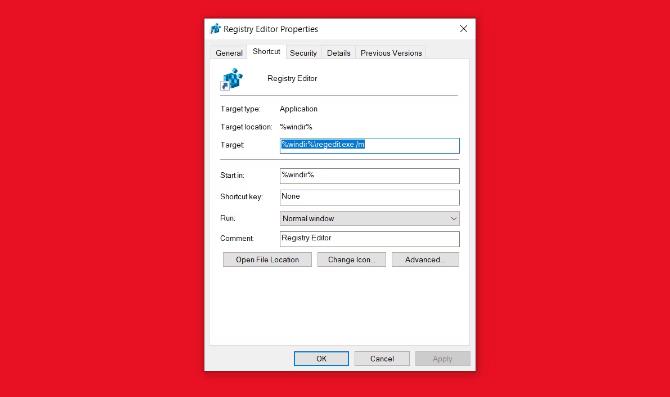This screenshot has width=670, height=397.
Task: Open the Advanced settings button
Action: [x=425, y=259]
